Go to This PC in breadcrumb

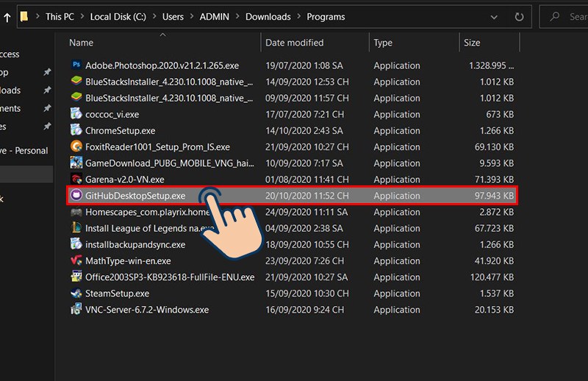(x=60, y=17)
